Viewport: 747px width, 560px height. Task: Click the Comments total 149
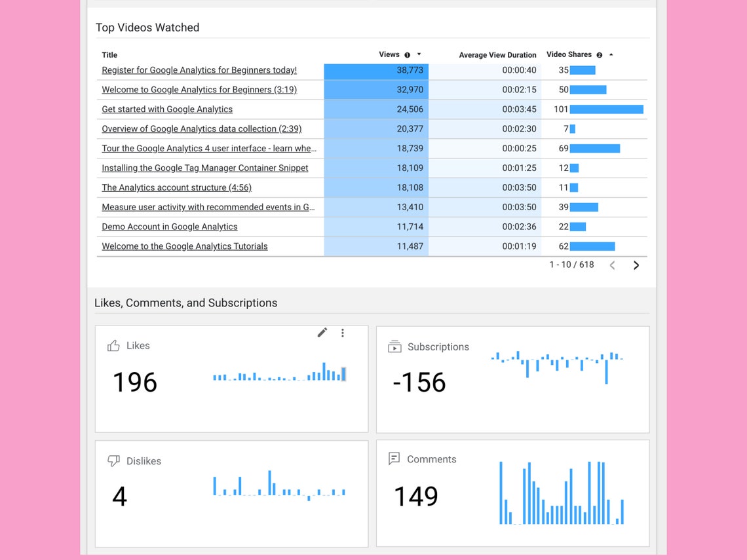[416, 496]
